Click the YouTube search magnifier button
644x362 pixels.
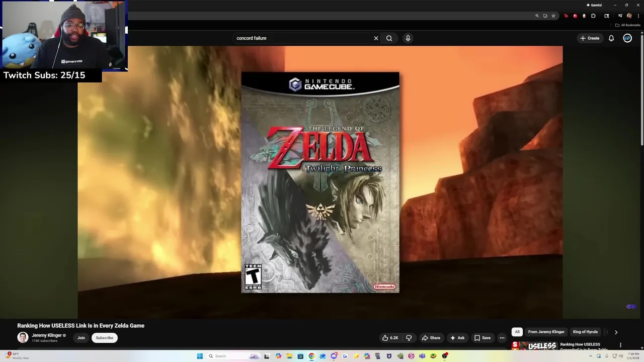click(389, 38)
